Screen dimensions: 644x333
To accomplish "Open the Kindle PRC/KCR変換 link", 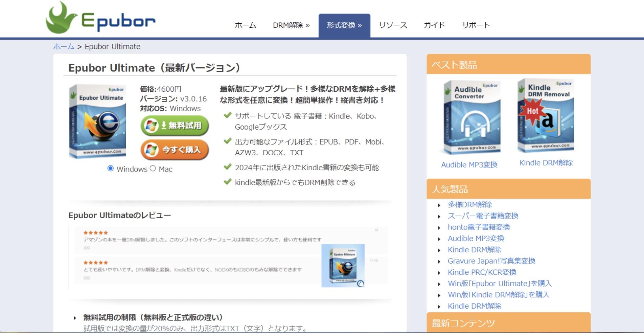I will tap(482, 272).
